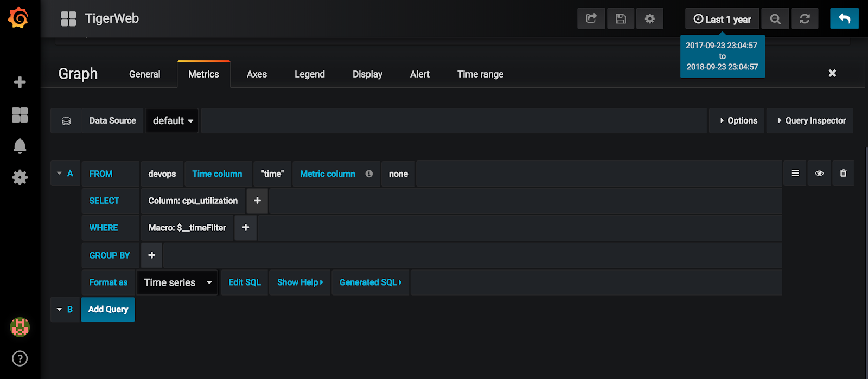The width and height of the screenshot is (868, 379).
Task: Toggle visibility of query A
Action: pos(819,174)
